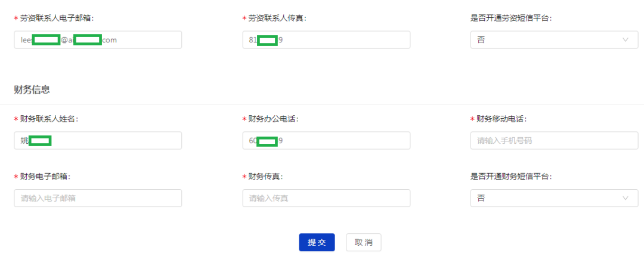Focus the 请输入手机号码 field

(x=554, y=141)
